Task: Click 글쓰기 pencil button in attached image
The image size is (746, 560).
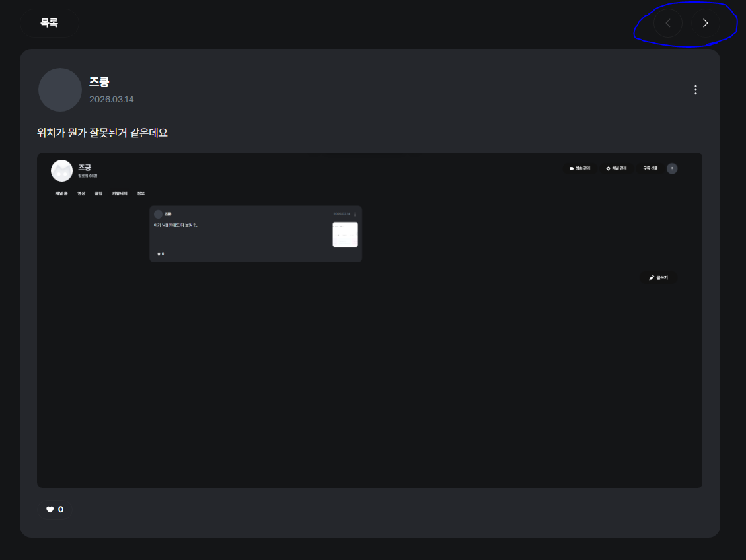Action: coord(658,278)
